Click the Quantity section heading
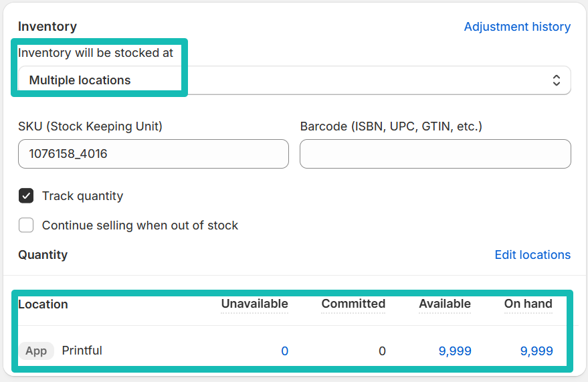This screenshot has width=588, height=382. pyautogui.click(x=43, y=255)
